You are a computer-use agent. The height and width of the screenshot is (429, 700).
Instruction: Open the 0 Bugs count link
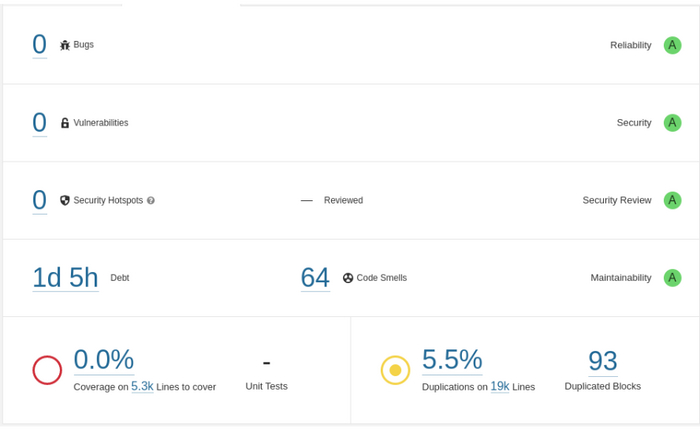coord(40,45)
